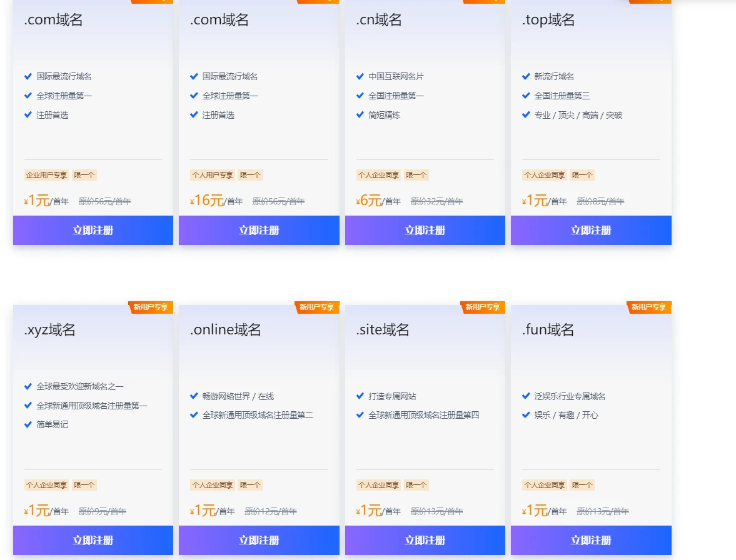Select the 企业用户专享 tag on the .com card
This screenshot has height=560, width=736.
(46, 175)
